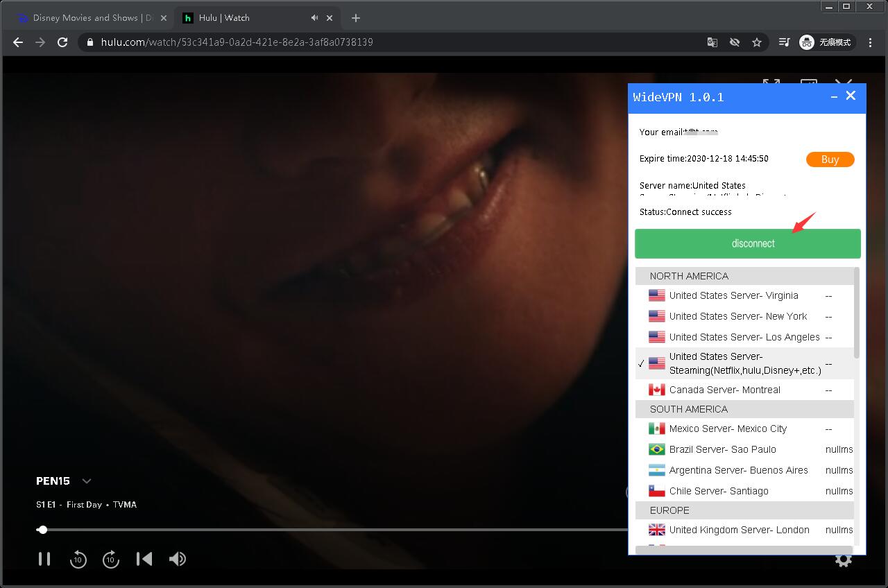
Task: Bookmark this page with the star
Action: pos(757,42)
